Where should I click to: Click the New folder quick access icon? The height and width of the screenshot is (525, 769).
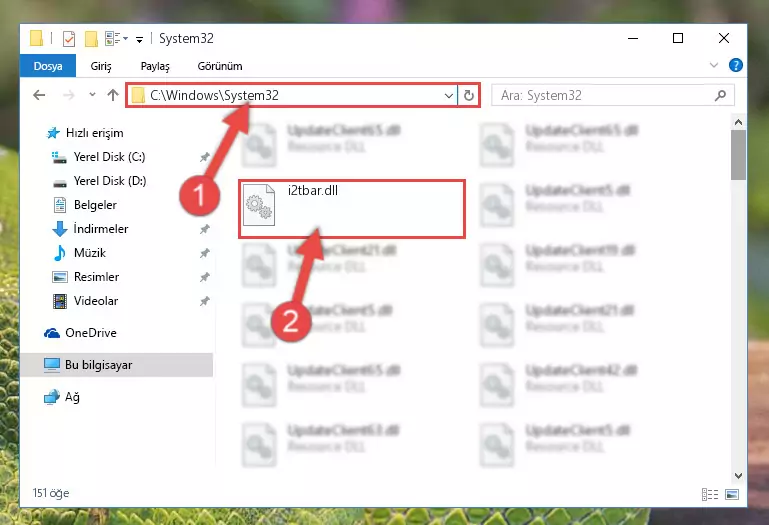click(91, 38)
